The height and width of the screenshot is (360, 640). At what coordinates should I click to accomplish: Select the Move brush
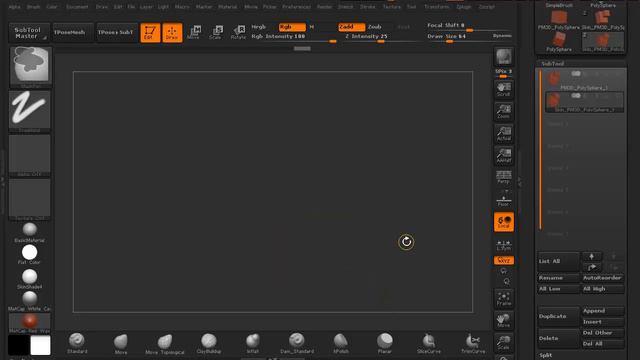coord(121,344)
